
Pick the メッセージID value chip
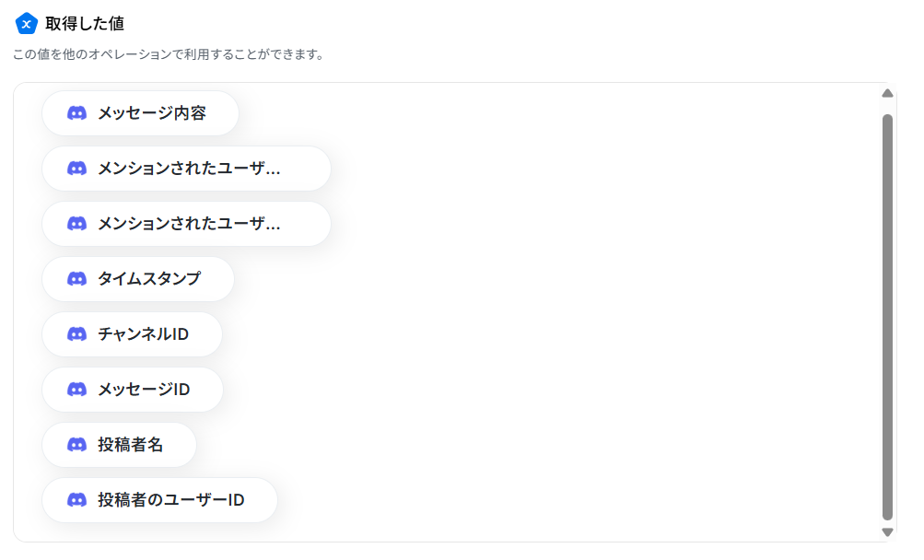[x=133, y=390]
